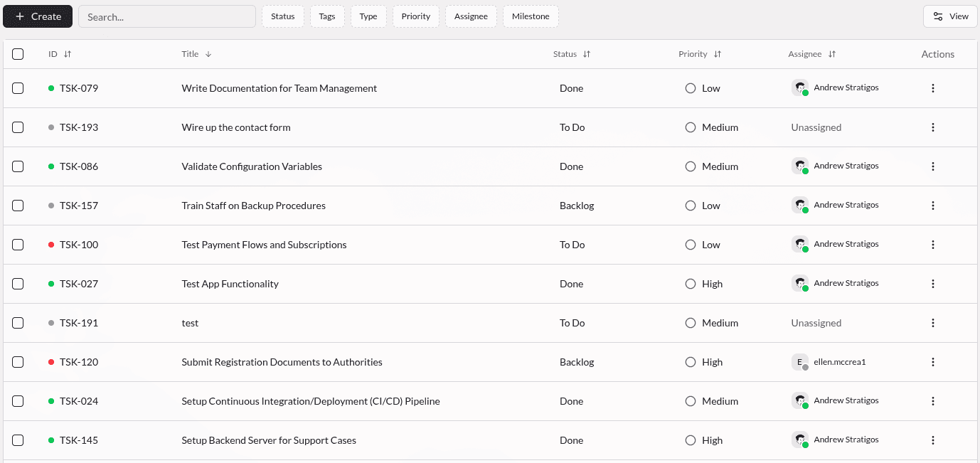Open the Priority filter dropdown

click(415, 16)
